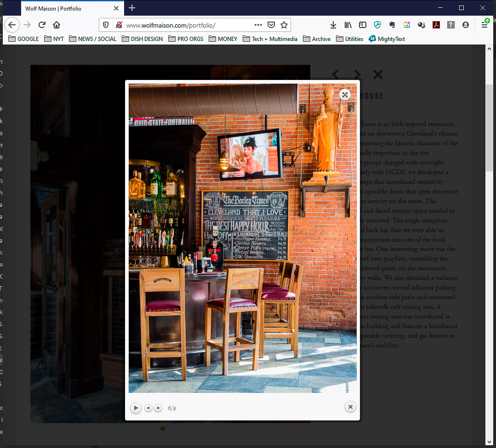Open the Library history and bookmarks icon
496x448 pixels.
[x=348, y=25]
